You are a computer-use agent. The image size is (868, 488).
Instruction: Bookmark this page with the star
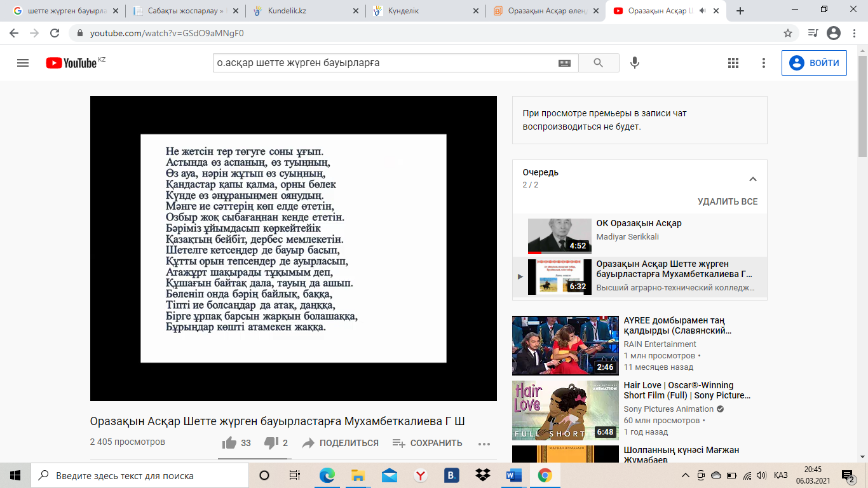click(x=788, y=33)
